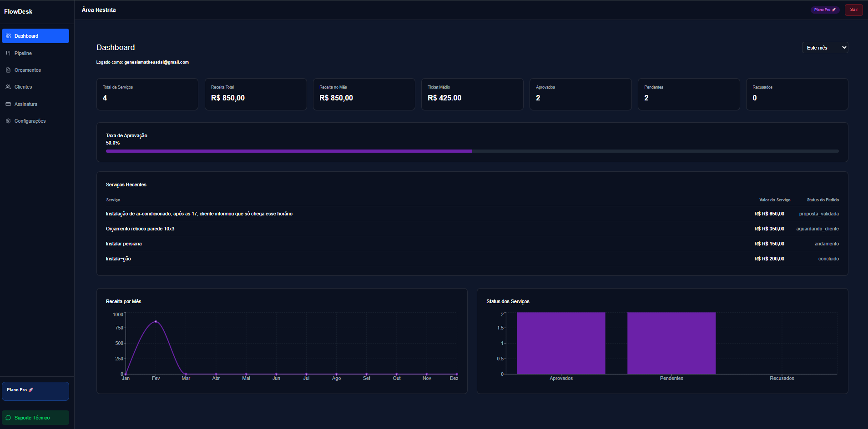Click the Taxa de Aprovação progress bar
This screenshot has height=429, width=868.
[472, 151]
